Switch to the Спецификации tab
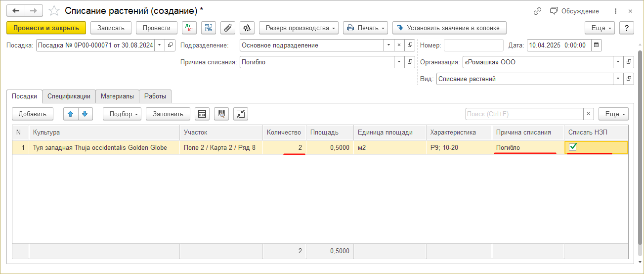644x274 pixels. (x=69, y=96)
